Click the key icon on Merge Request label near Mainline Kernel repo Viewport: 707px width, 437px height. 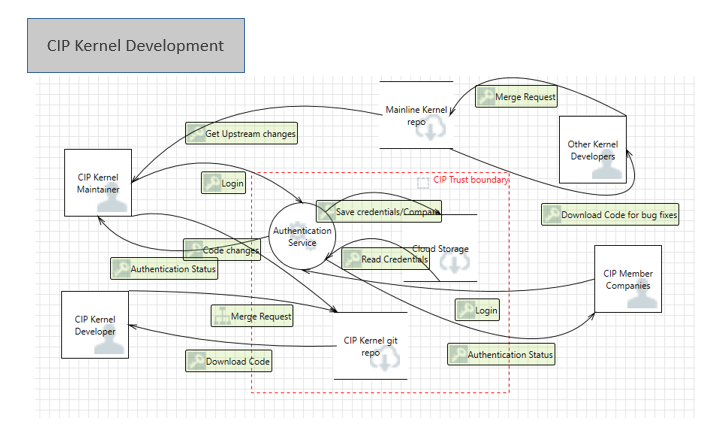tap(486, 97)
